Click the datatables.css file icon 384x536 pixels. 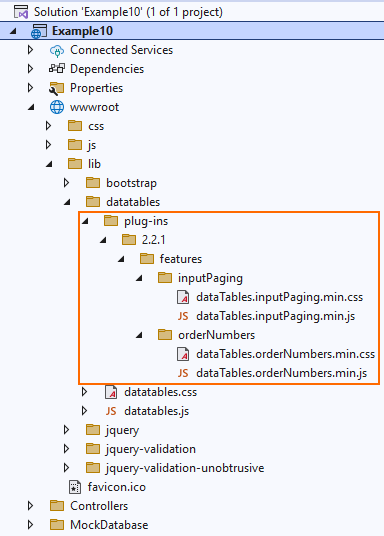click(x=111, y=392)
